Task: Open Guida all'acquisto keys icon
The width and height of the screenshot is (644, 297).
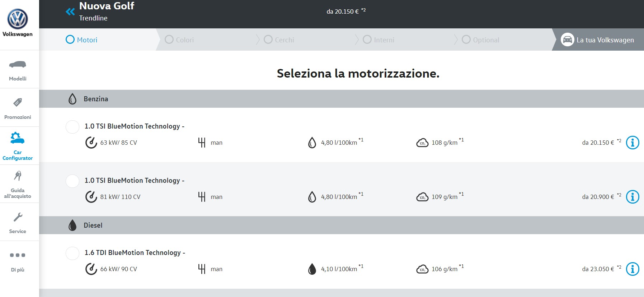Action: point(18,176)
